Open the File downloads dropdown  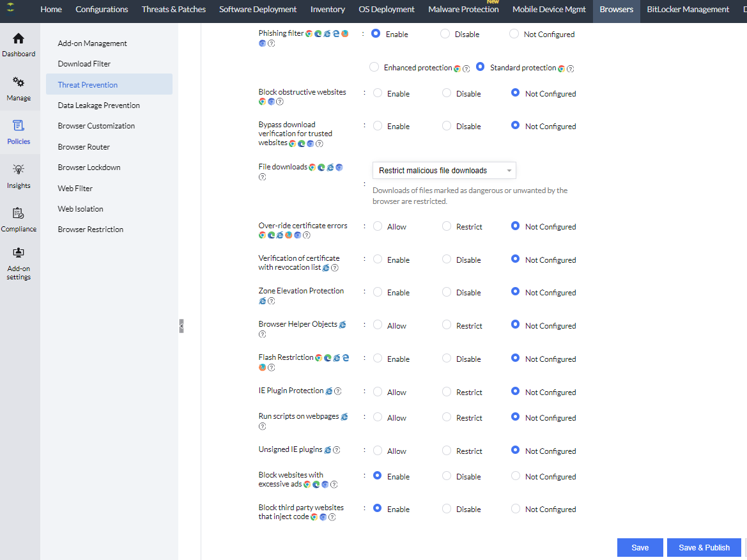(x=444, y=171)
